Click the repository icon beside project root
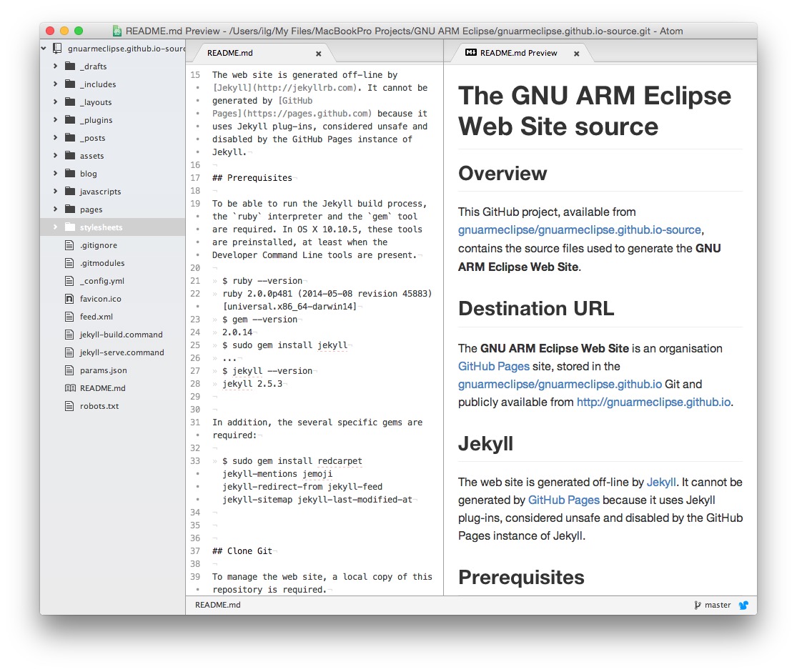This screenshot has height=672, width=797. click(57, 49)
